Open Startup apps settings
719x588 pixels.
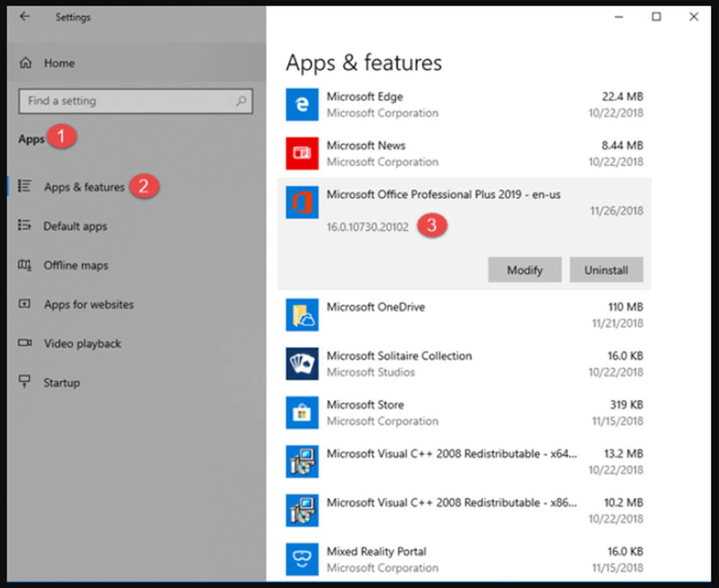click(136, 383)
